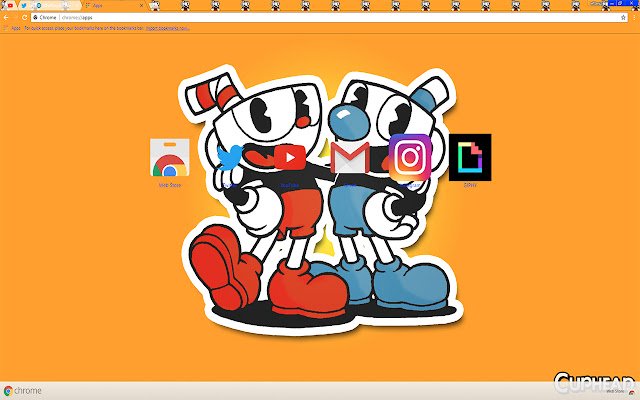
Task: Switch to the pinned YouTube tab
Action: click(10, 5)
